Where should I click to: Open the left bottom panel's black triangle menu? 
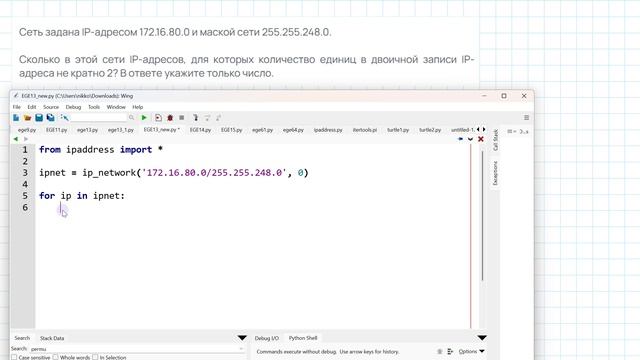point(242,338)
